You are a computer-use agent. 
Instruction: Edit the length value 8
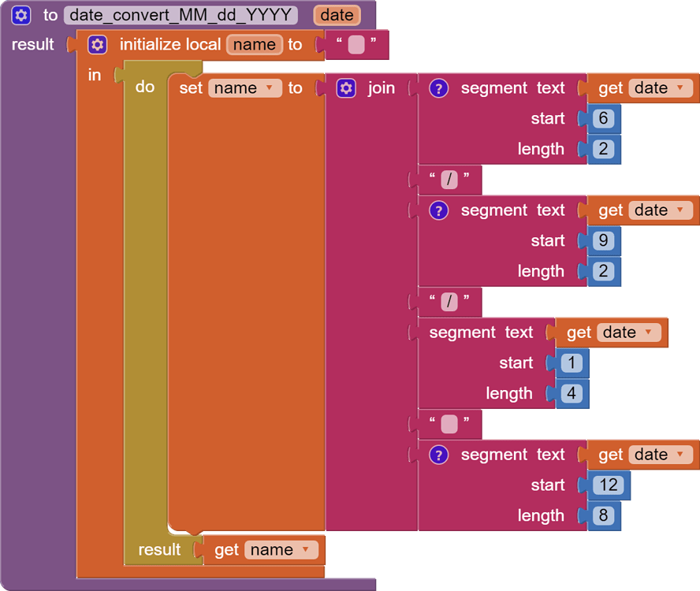pyautogui.click(x=603, y=516)
